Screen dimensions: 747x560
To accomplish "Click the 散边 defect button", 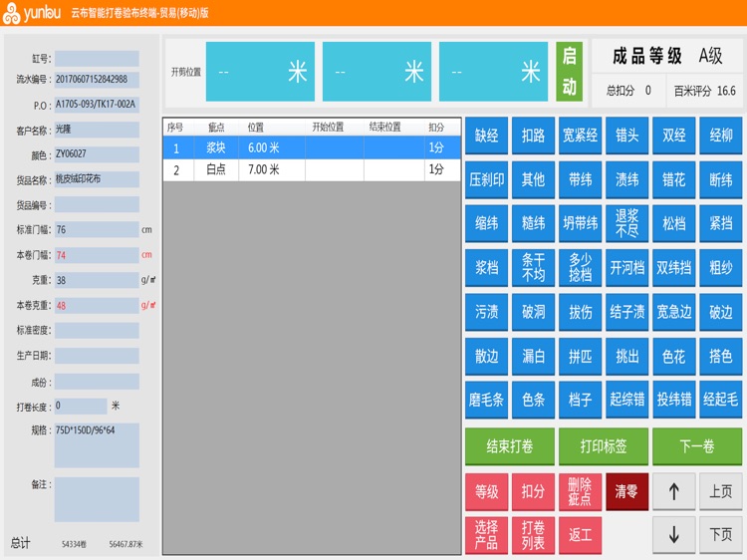I will [486, 356].
